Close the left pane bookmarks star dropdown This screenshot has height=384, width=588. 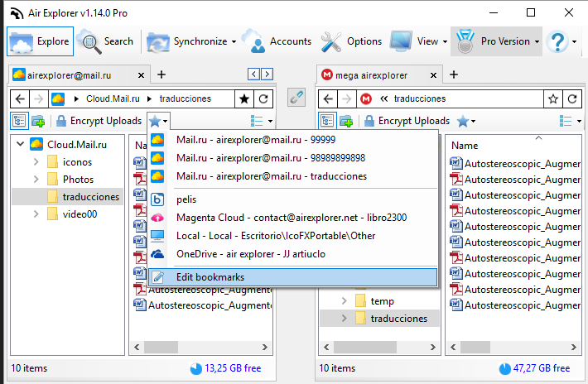pyautogui.click(x=158, y=121)
